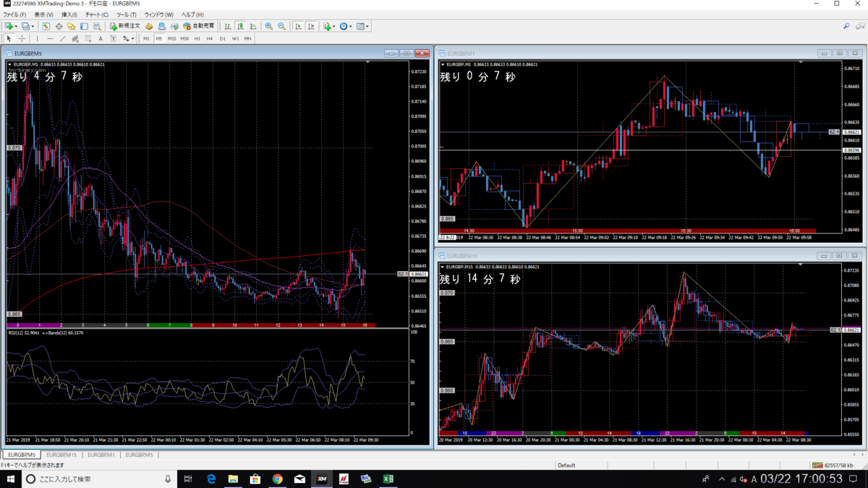Zoom out on the chart
868x488 pixels.
tap(281, 26)
